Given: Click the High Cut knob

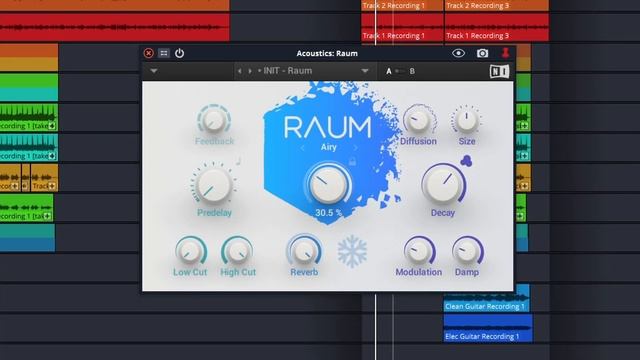Looking at the screenshot, I should click(x=238, y=251).
